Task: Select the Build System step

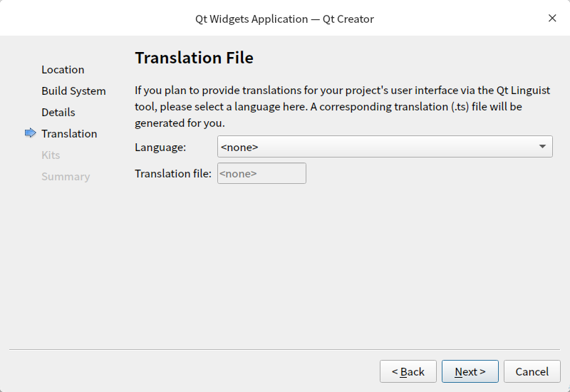Action: pyautogui.click(x=73, y=91)
